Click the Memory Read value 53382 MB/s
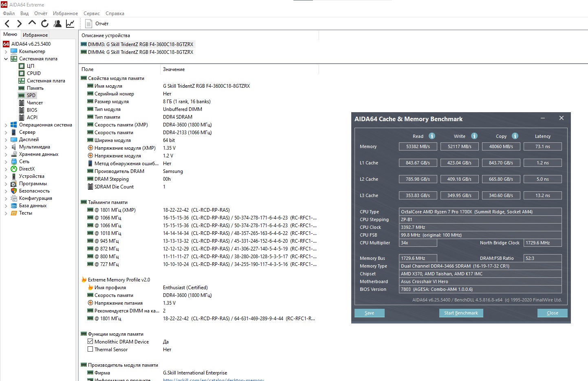Viewport: 588px width, 381px height. click(418, 146)
